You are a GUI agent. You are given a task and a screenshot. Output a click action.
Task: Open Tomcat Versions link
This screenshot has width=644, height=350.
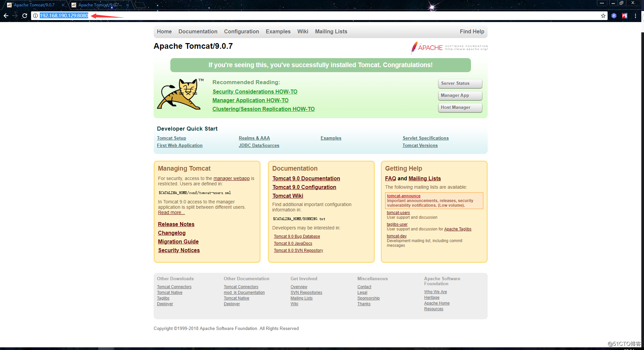point(420,145)
